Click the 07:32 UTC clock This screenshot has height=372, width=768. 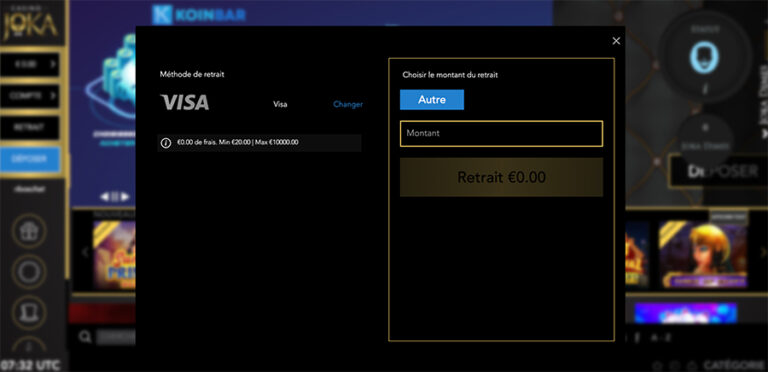coord(30,365)
